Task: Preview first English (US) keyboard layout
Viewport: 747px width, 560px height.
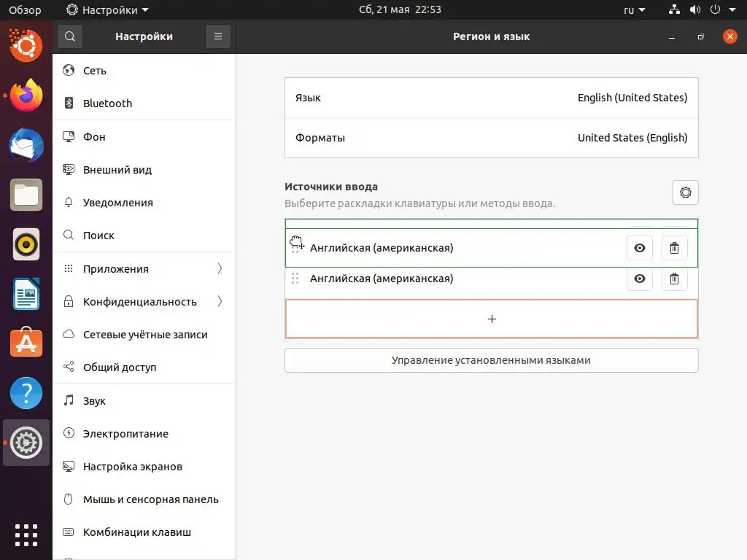Action: (x=640, y=248)
